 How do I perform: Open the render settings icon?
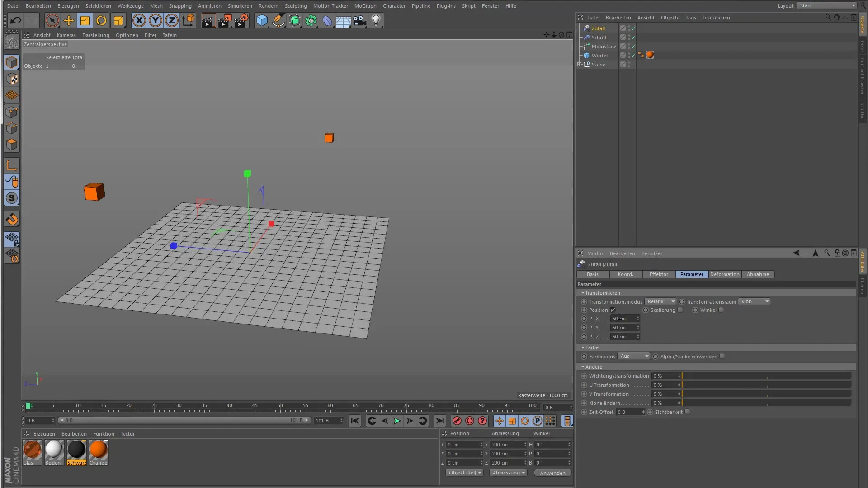[x=241, y=20]
